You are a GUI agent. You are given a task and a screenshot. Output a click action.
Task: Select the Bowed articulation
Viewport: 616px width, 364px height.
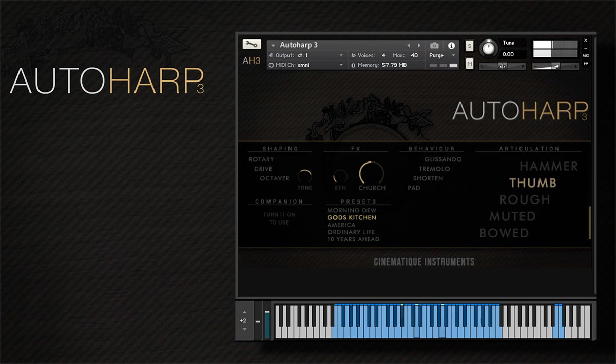504,233
